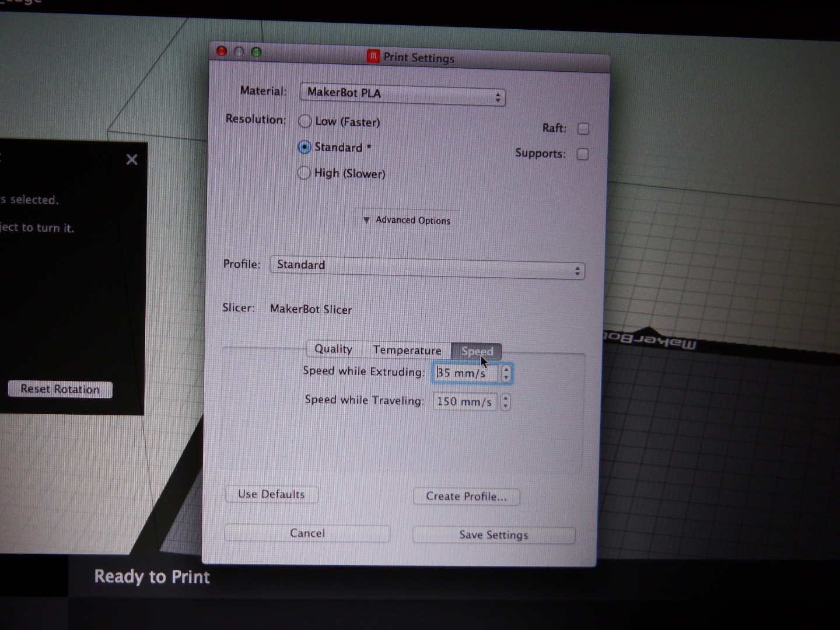The image size is (840, 630).
Task: Click the Speed while Extruding input field
Action: [466, 373]
